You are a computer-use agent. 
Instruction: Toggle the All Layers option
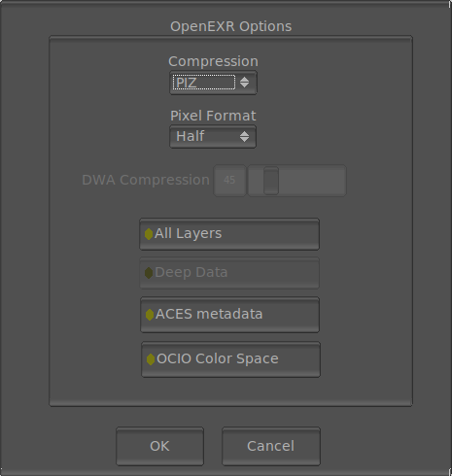point(229,234)
